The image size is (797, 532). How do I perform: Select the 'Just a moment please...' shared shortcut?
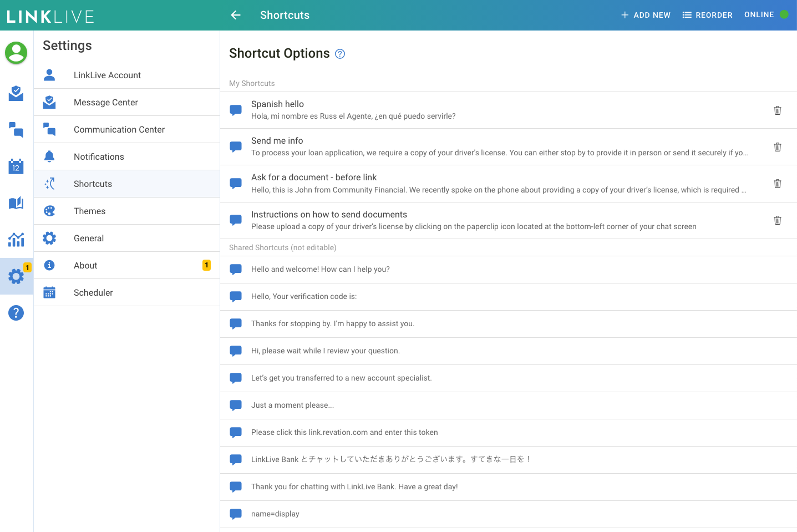(292, 405)
